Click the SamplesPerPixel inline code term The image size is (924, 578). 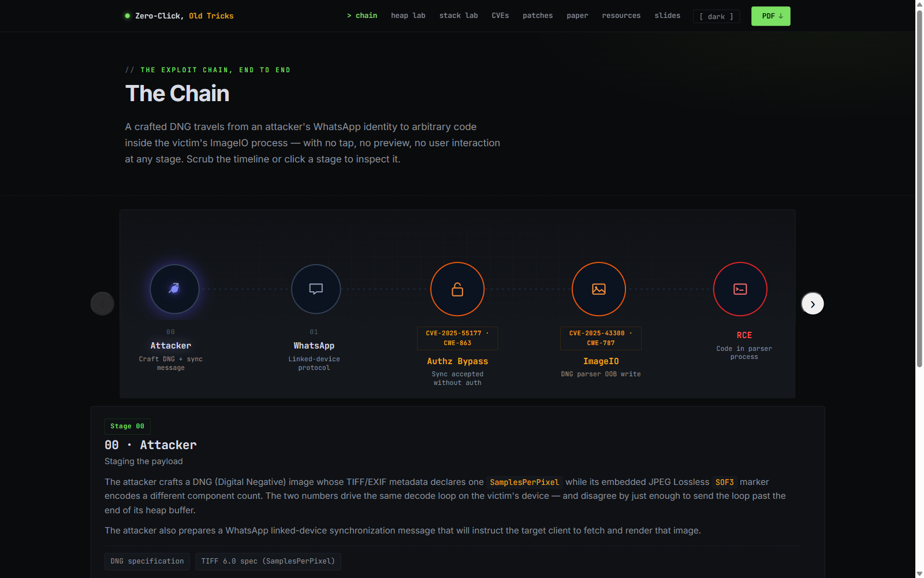[524, 482]
